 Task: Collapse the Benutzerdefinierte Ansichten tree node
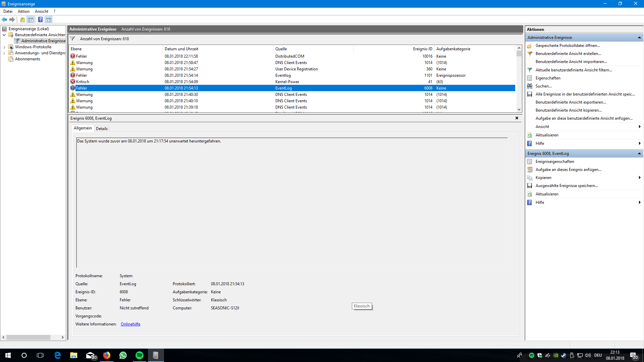click(4, 35)
